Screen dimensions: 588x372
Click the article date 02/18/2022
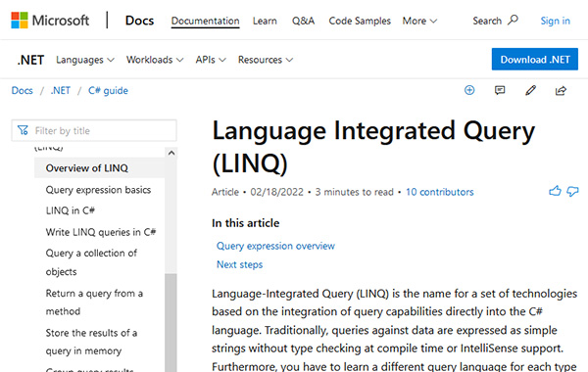[276, 192]
